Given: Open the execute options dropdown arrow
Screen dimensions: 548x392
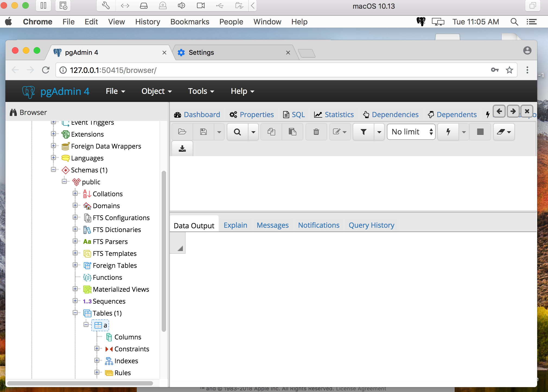Looking at the screenshot, I should tap(464, 132).
